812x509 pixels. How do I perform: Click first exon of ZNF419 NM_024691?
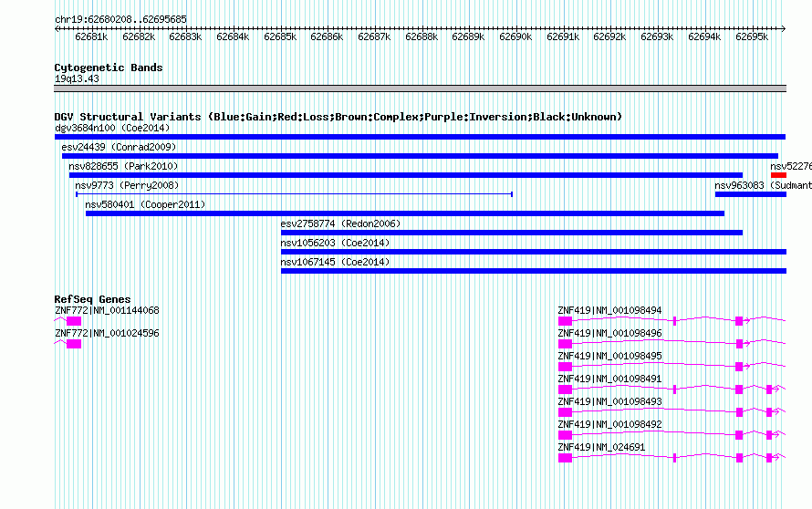tap(565, 458)
